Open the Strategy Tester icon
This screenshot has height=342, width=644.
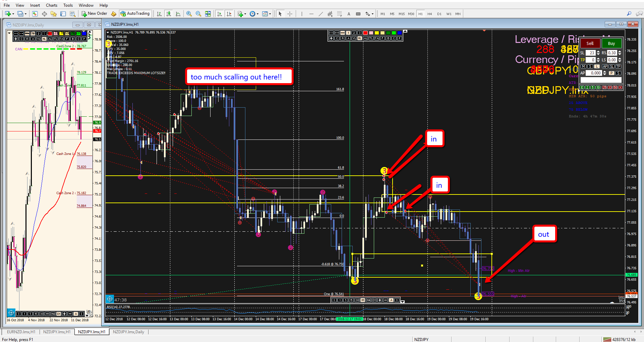tap(72, 14)
